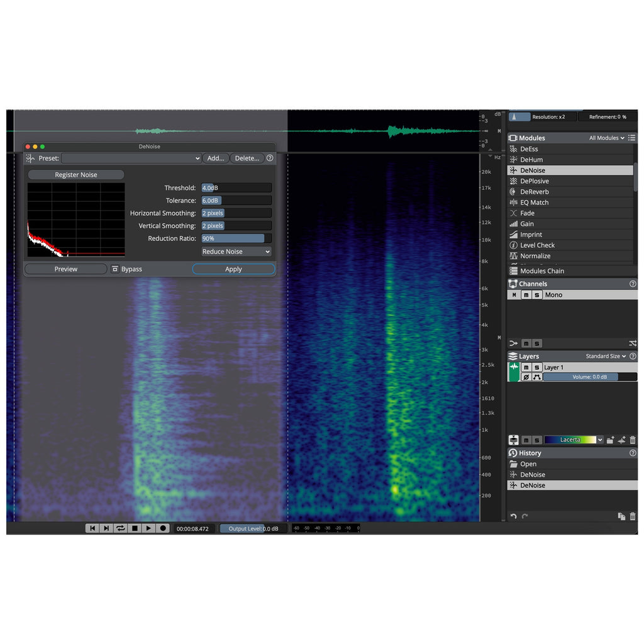
Task: Click the Resolution x2 control
Action: click(x=543, y=116)
